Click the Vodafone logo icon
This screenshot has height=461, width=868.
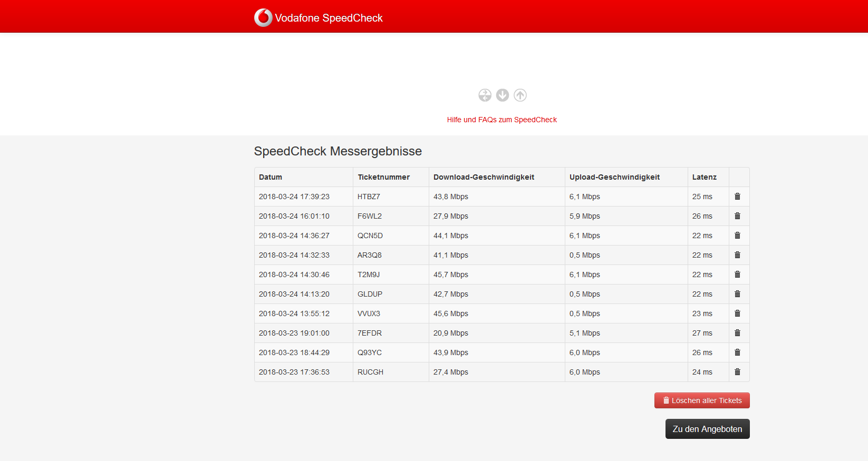[263, 17]
